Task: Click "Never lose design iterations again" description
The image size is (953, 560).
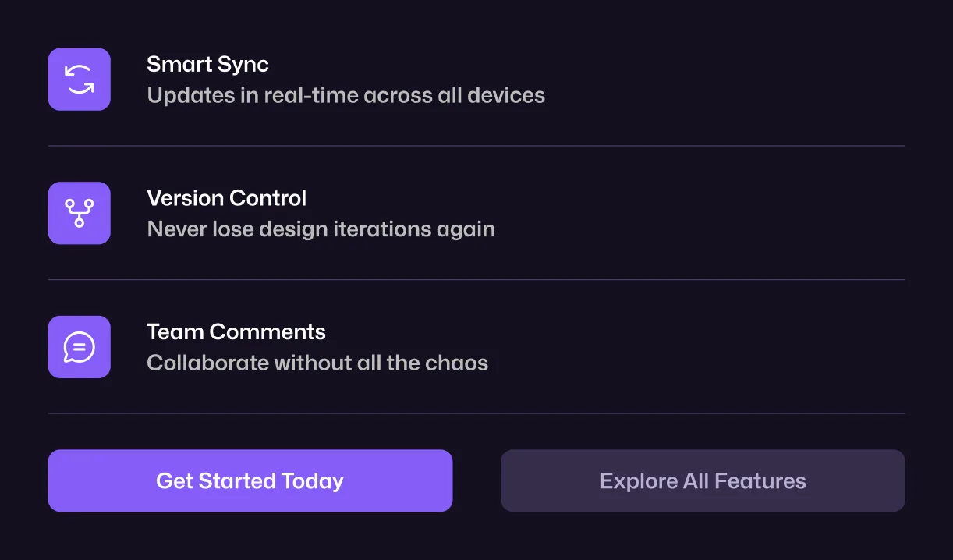Action: (x=321, y=229)
